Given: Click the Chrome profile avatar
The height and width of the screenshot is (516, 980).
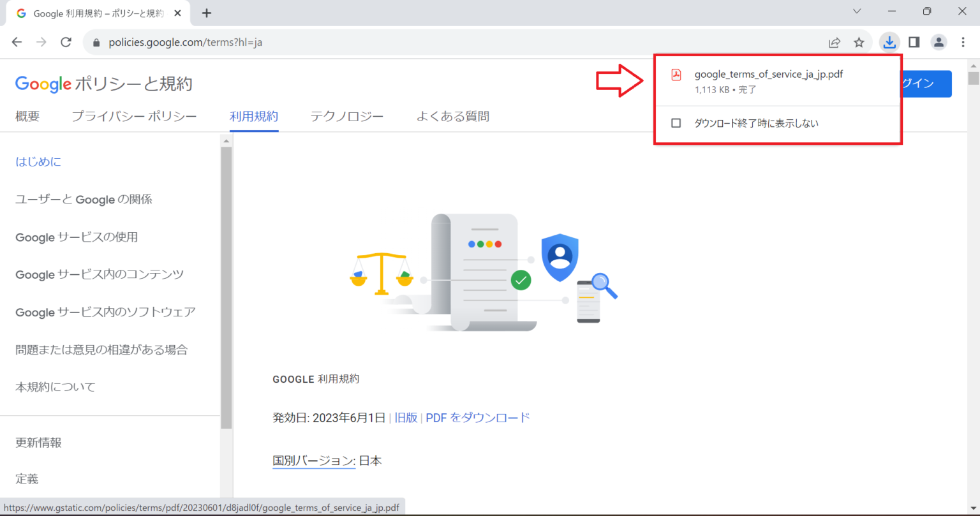Looking at the screenshot, I should coord(939,42).
